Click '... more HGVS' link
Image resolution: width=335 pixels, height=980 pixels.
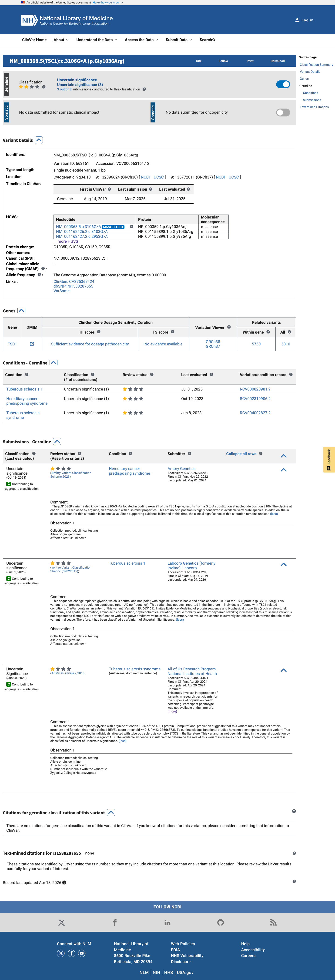click(66, 242)
